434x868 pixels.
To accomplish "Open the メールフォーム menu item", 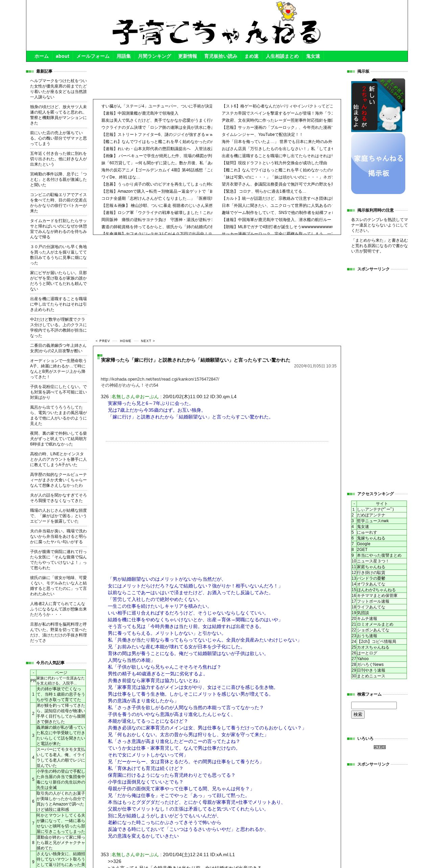I will 93,56.
